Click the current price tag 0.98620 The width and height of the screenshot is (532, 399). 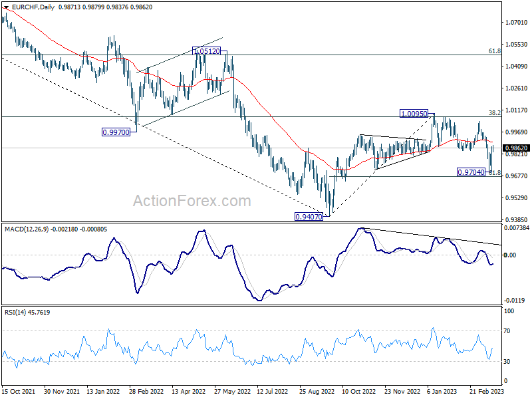pos(517,148)
